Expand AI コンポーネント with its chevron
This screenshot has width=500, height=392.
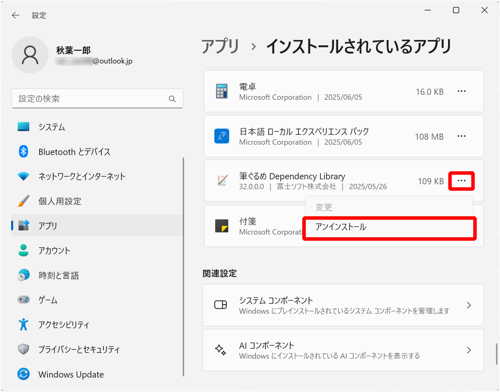tap(469, 350)
